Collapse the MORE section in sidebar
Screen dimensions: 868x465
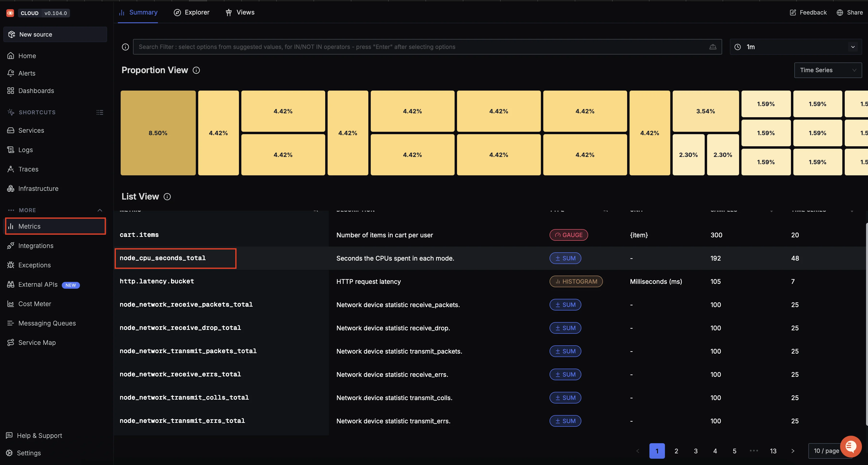click(x=100, y=210)
